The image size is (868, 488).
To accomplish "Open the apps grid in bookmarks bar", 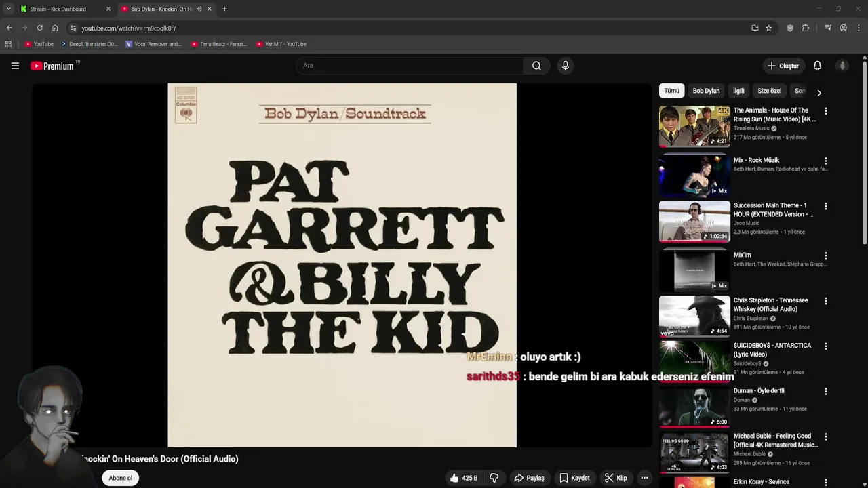I will [x=8, y=44].
